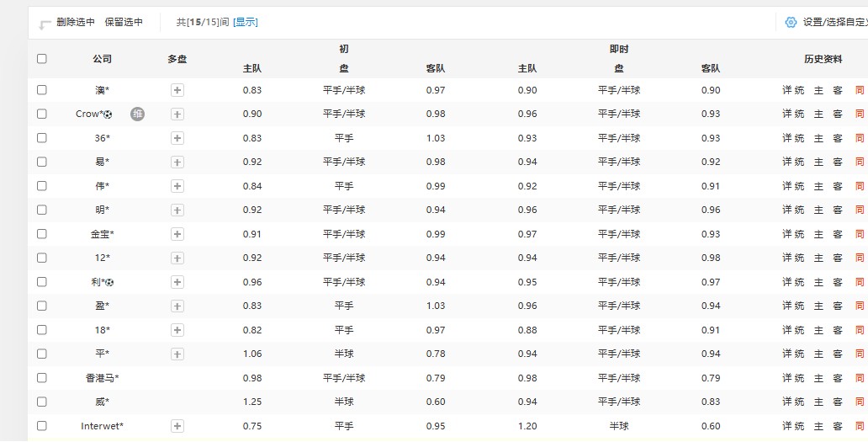The image size is (868, 442).
Task: Open the settings gear icon
Action: click(791, 22)
